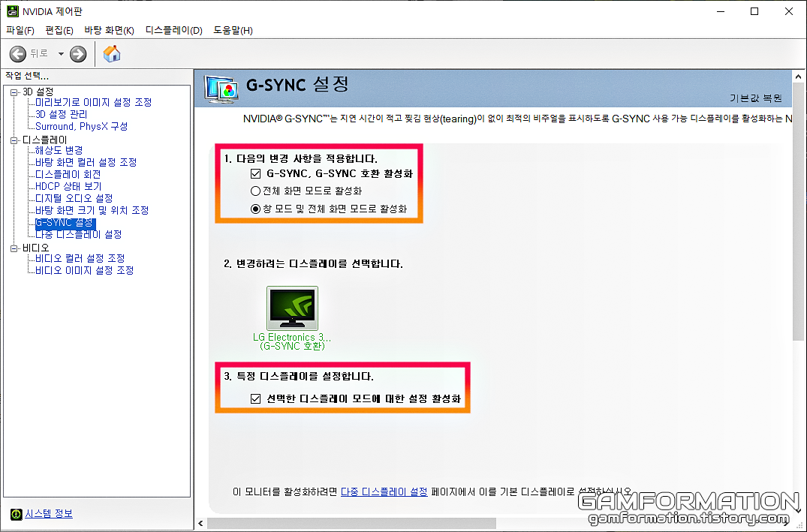Select Surround, PhysX 구성
The width and height of the screenshot is (807, 532).
coord(81,126)
